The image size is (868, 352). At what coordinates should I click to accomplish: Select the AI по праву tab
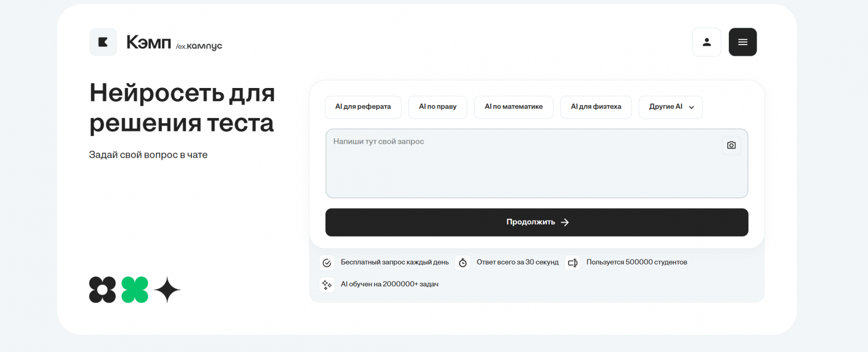tap(437, 107)
